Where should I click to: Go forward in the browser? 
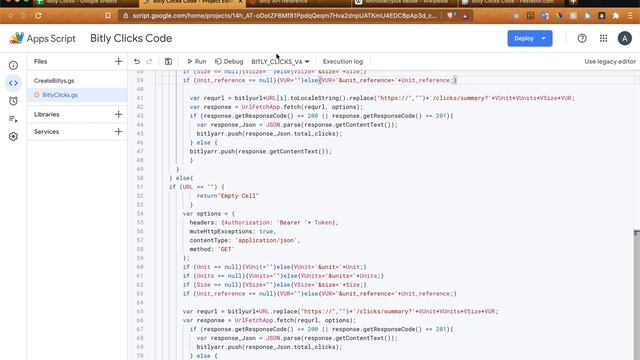tap(24, 16)
